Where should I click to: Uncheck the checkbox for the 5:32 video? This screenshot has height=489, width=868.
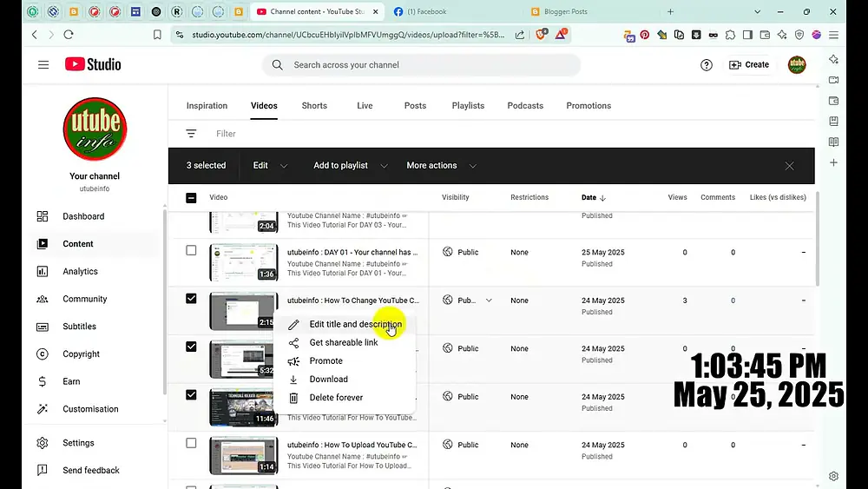point(191,347)
